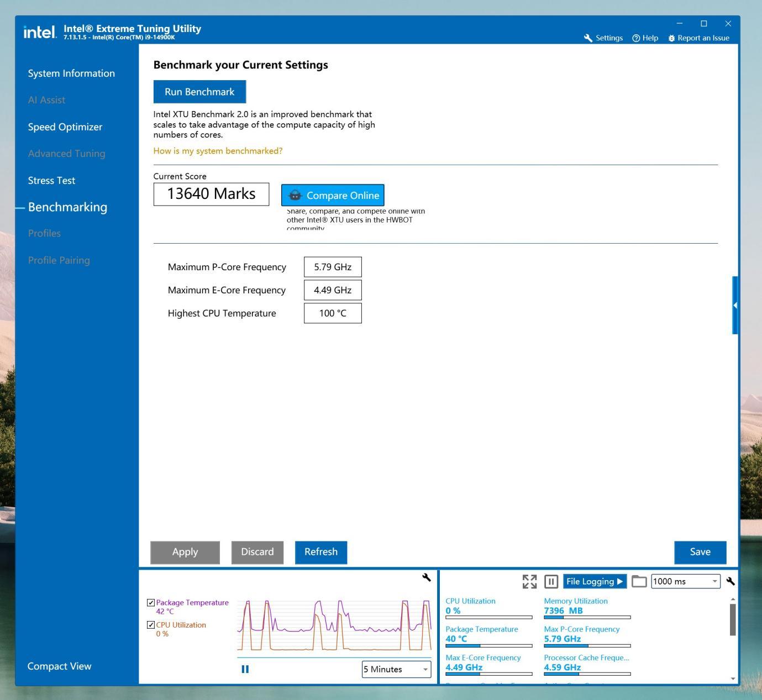Image resolution: width=762 pixels, height=700 pixels.
Task: Open the log folder icon
Action: click(x=639, y=581)
